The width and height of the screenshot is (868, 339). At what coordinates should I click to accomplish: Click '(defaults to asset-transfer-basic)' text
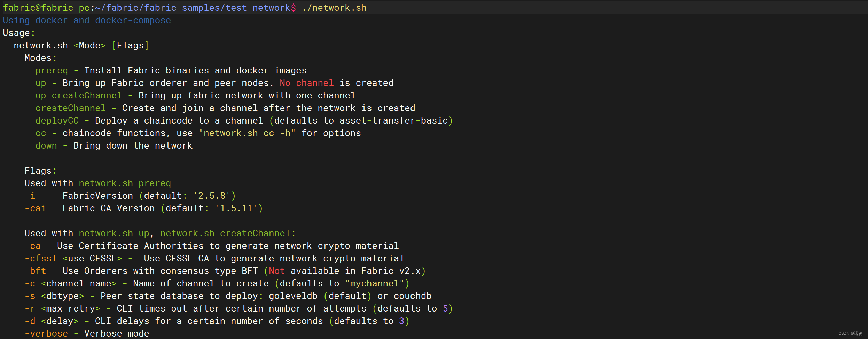[x=361, y=120]
